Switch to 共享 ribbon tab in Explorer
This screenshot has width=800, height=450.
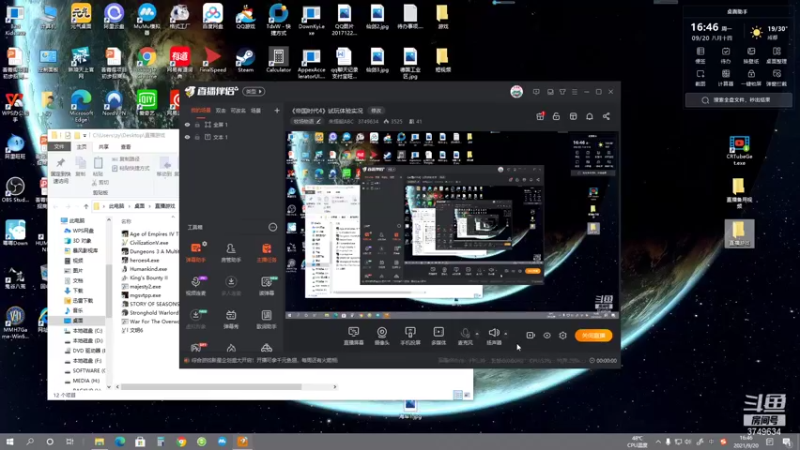pyautogui.click(x=104, y=146)
